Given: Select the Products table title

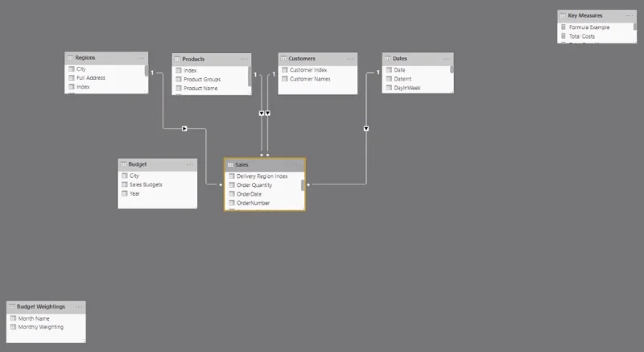Looking at the screenshot, I should [193, 59].
